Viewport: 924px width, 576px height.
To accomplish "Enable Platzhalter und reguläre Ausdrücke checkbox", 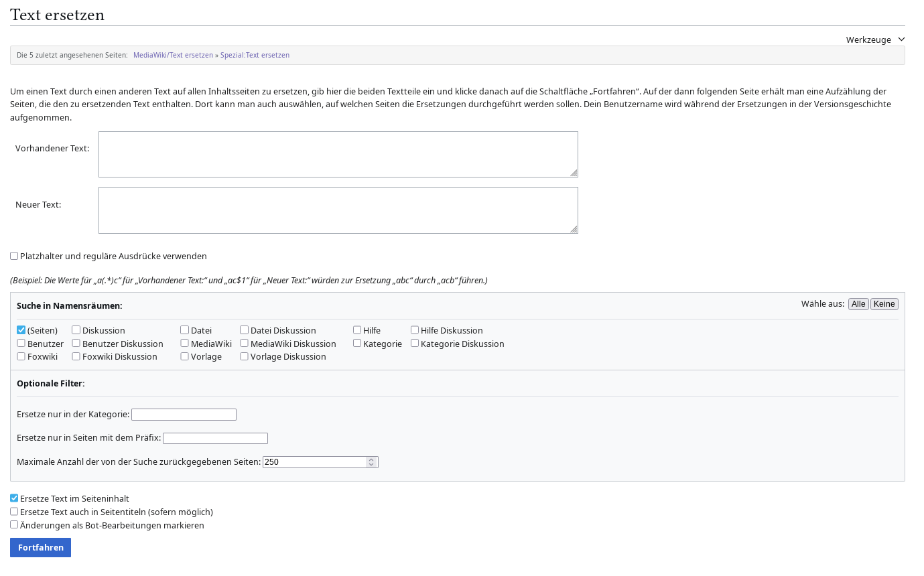I will tap(14, 256).
